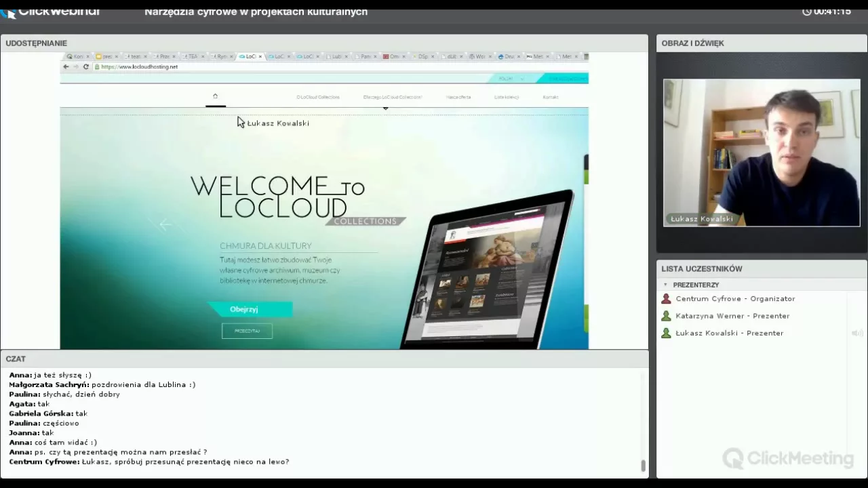Screen dimensions: 868x488
Task: Click the teal Obejrzyj button
Action: tap(250, 309)
